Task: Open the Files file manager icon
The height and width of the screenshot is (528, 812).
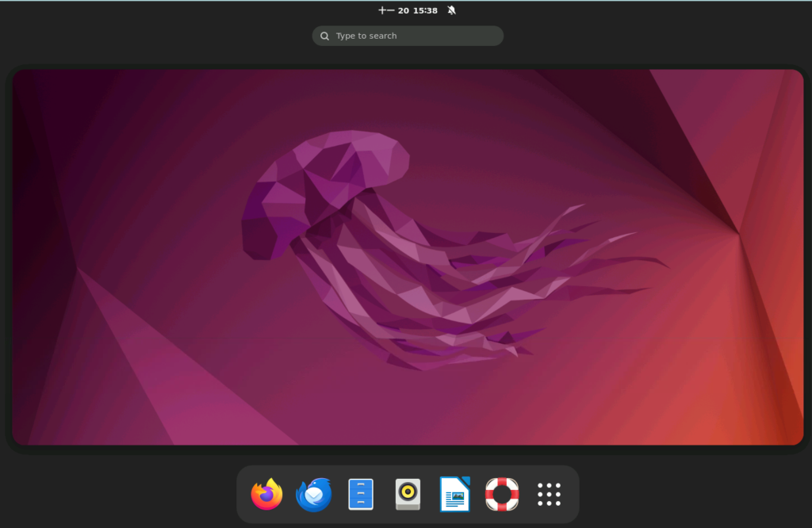Action: (x=361, y=495)
